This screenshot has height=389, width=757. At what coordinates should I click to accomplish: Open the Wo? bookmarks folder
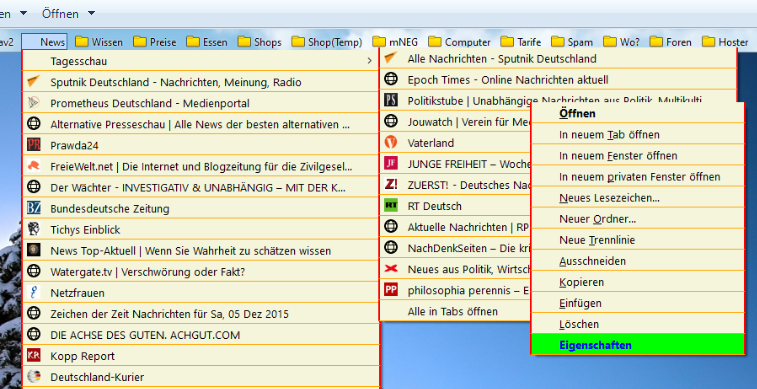click(621, 42)
